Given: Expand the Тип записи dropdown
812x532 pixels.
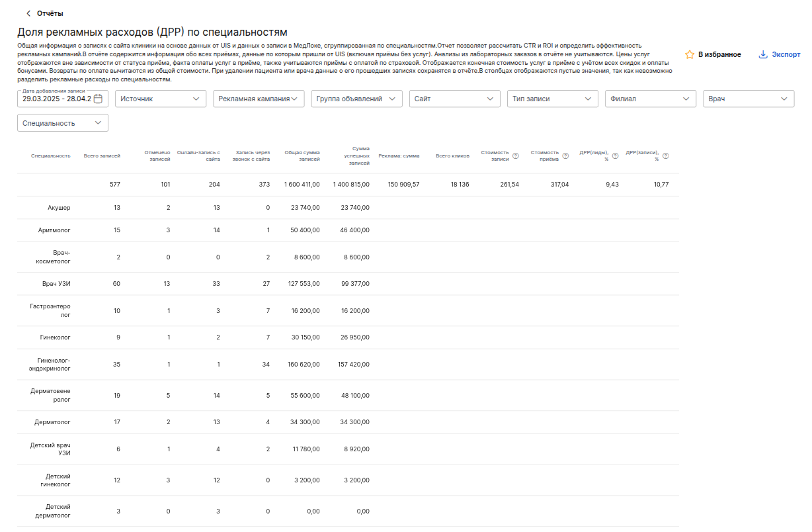Looking at the screenshot, I should click(553, 99).
